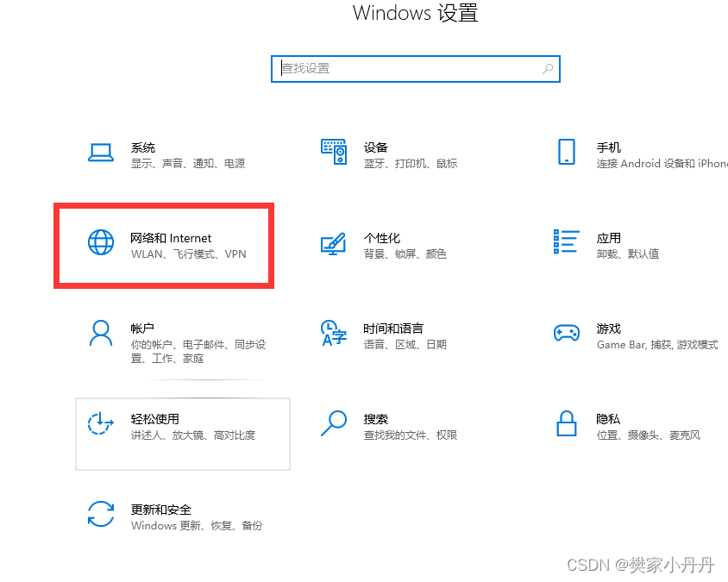This screenshot has width=728, height=582.
Task: Open the 个性化 paintbrush icon
Action: coord(334,244)
